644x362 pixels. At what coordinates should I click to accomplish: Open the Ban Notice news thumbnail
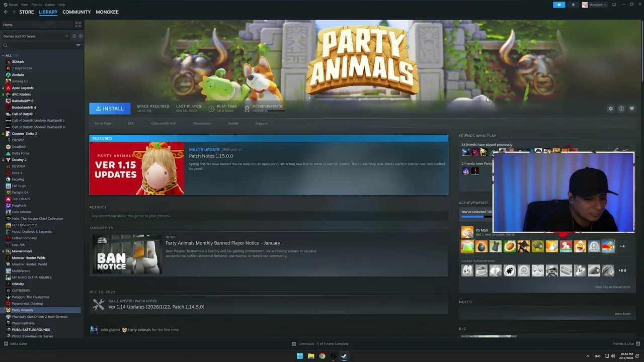click(127, 254)
